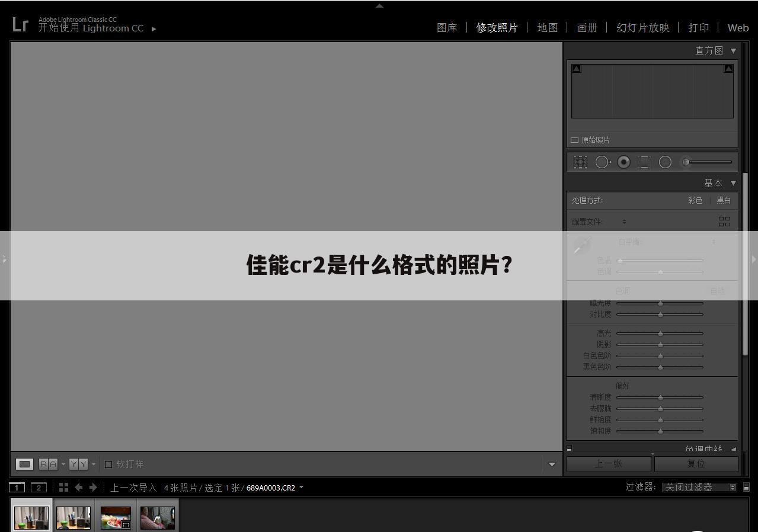The height and width of the screenshot is (532, 758).
Task: Open the 689A0003.CR2 filename dropdown
Action: 301,488
